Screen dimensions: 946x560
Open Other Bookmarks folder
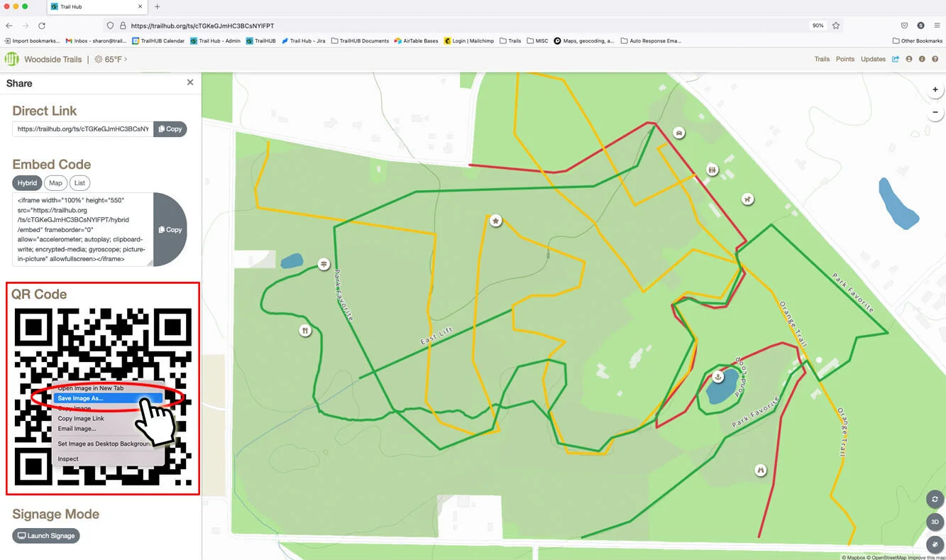(917, 41)
